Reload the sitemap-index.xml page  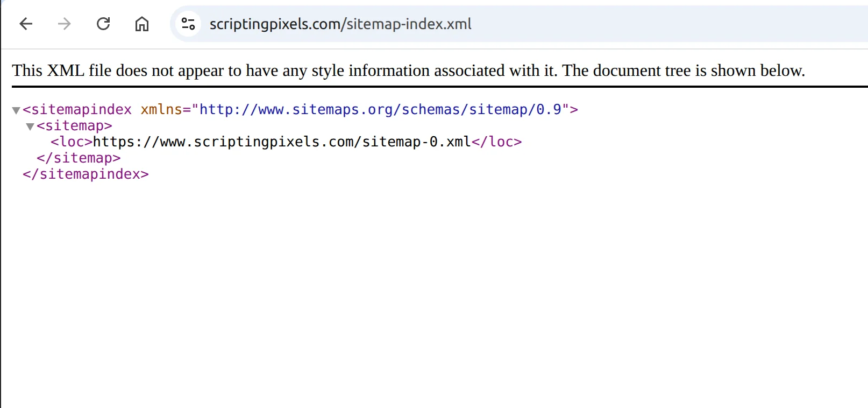click(x=103, y=24)
